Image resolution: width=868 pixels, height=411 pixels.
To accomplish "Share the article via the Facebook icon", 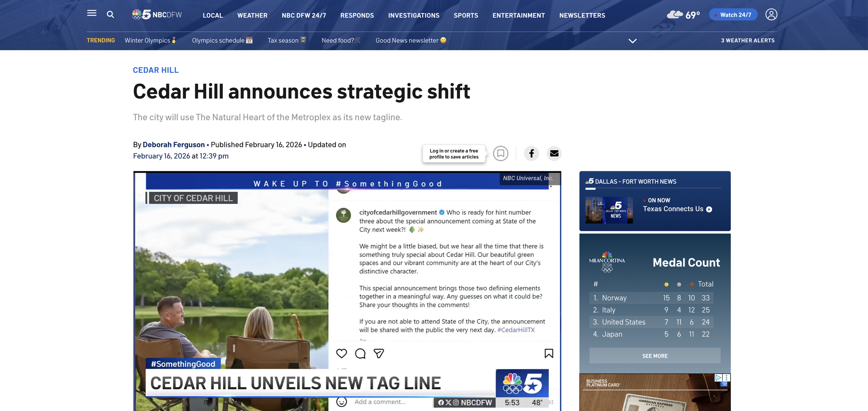I will (x=531, y=153).
